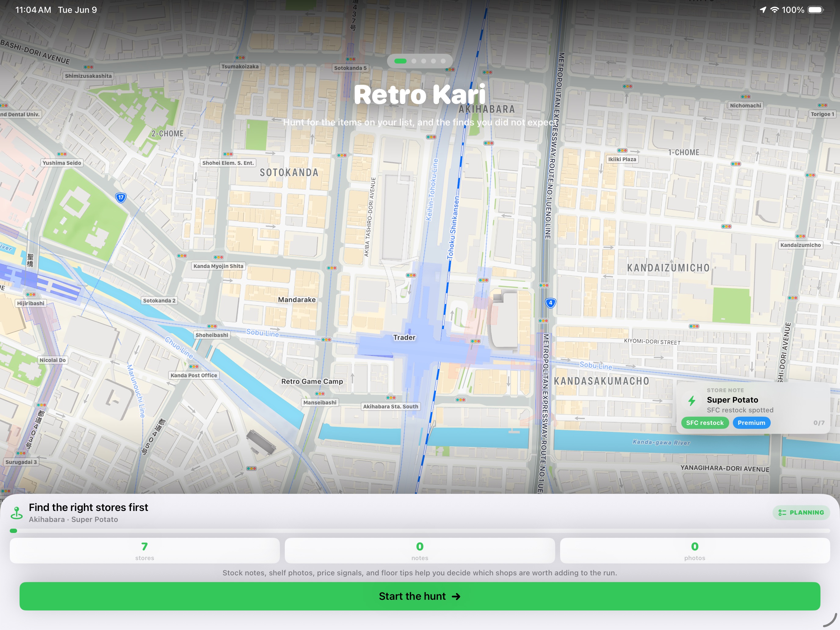Tap the Akihabara · Super Potato subtitle
The image size is (840, 630).
73,520
